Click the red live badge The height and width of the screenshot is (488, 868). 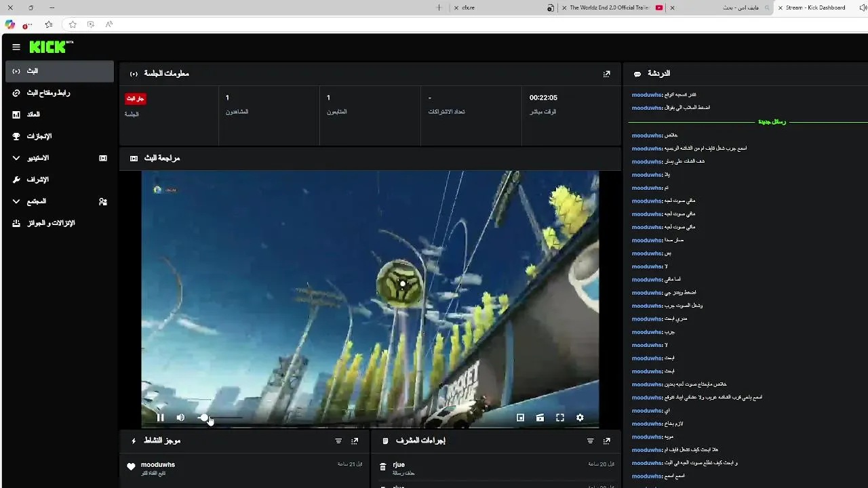click(x=136, y=98)
